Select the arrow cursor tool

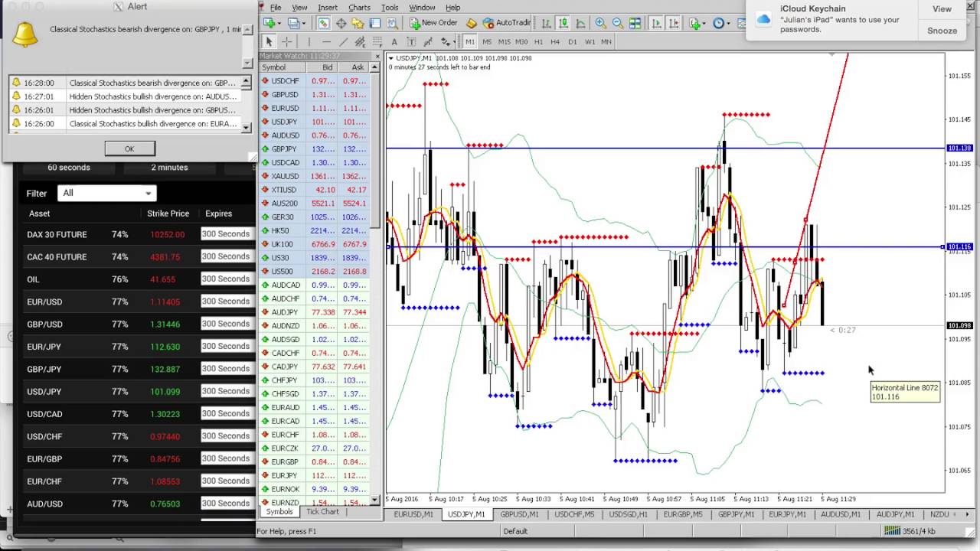[269, 41]
